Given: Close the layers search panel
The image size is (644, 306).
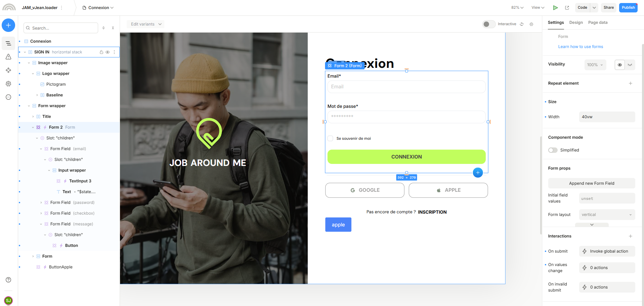Looking at the screenshot, I should (x=113, y=28).
